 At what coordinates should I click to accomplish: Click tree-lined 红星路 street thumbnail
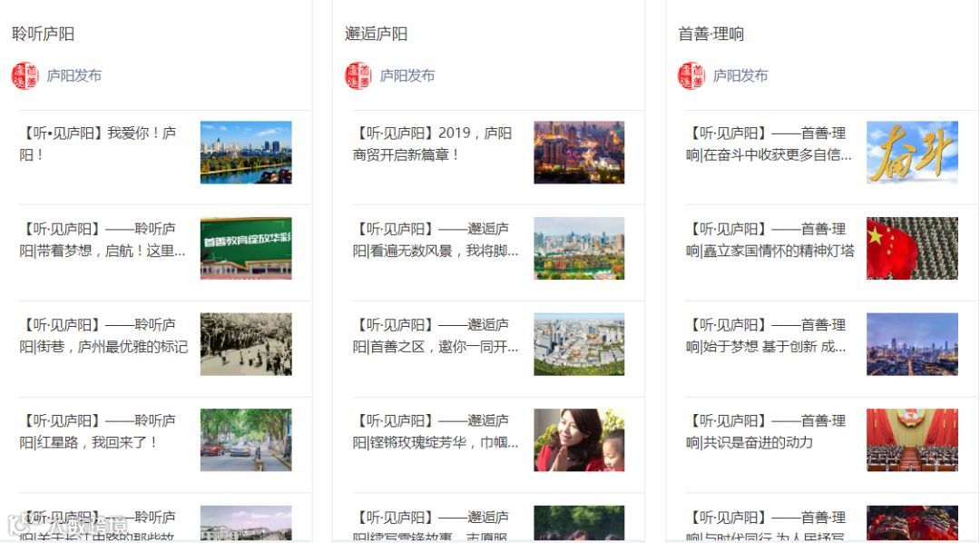(246, 439)
